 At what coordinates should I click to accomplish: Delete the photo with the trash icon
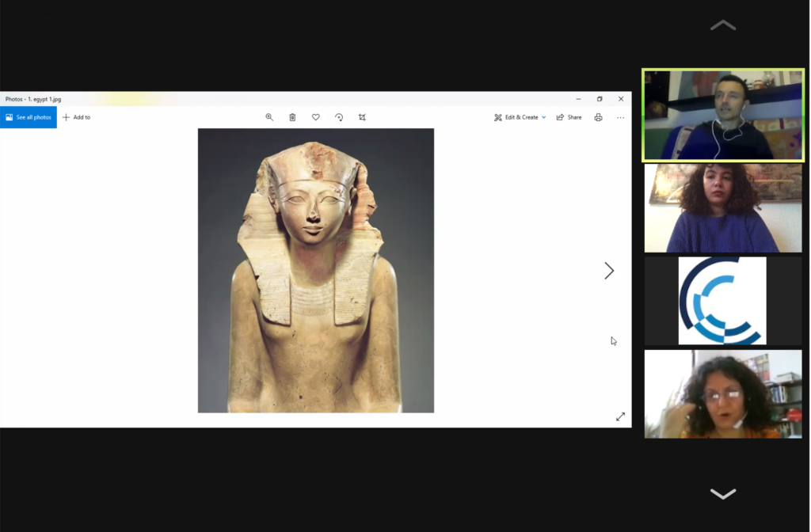[293, 117]
